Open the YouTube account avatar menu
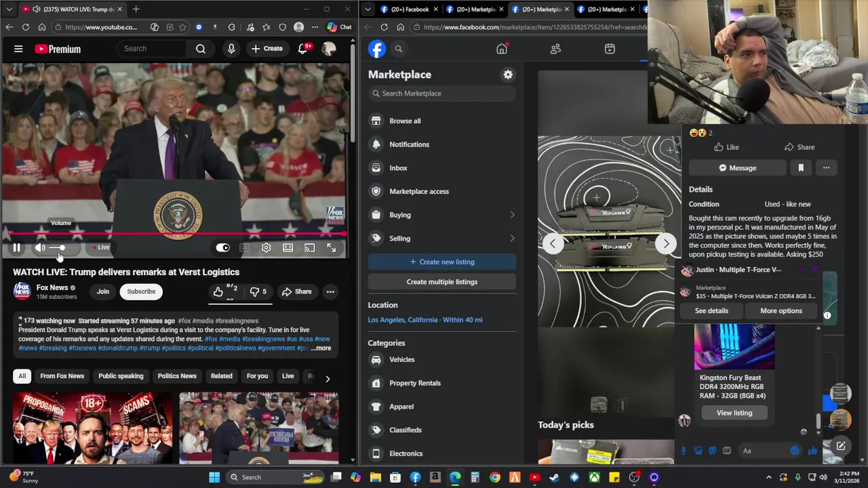Screen dimensions: 868x488 pyautogui.click(x=329, y=49)
